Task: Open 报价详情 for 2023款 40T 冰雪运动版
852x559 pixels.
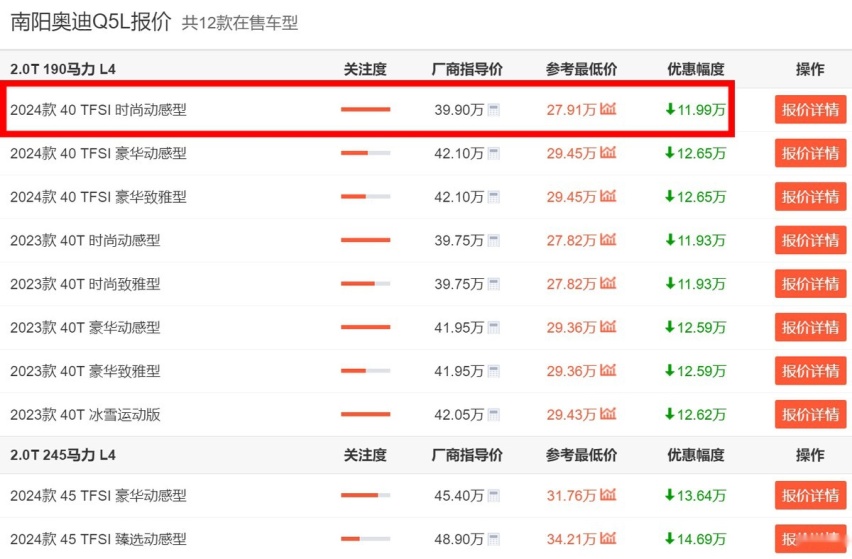Action: (x=810, y=414)
